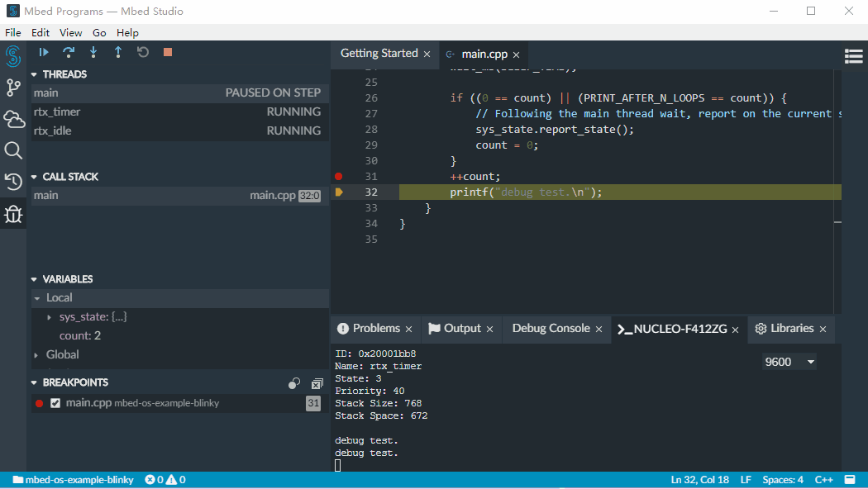Select the rtx_idle thread row
This screenshot has width=868, height=489.
(x=180, y=131)
